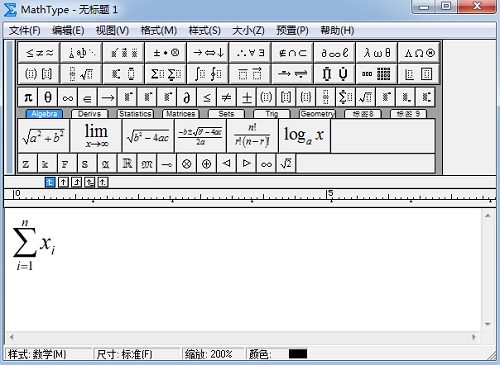Open the 大小(Z) menu
This screenshot has height=365, width=500.
pyautogui.click(x=248, y=31)
